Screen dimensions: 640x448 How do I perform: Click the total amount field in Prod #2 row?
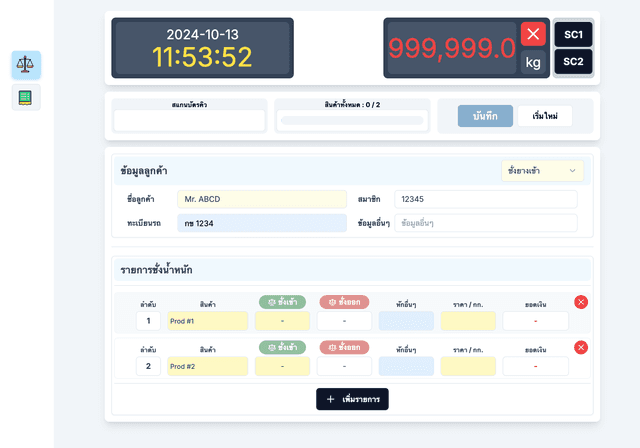536,366
